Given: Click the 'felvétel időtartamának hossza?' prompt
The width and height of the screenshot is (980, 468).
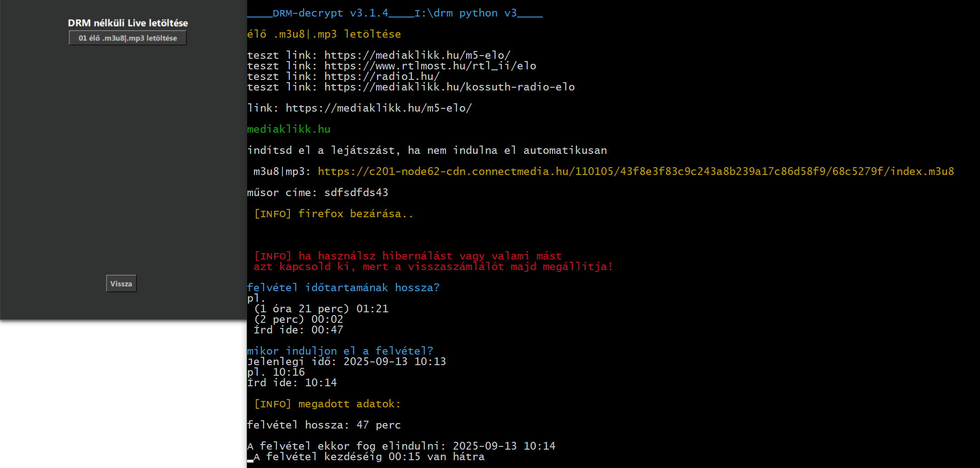Looking at the screenshot, I should 343,288.
